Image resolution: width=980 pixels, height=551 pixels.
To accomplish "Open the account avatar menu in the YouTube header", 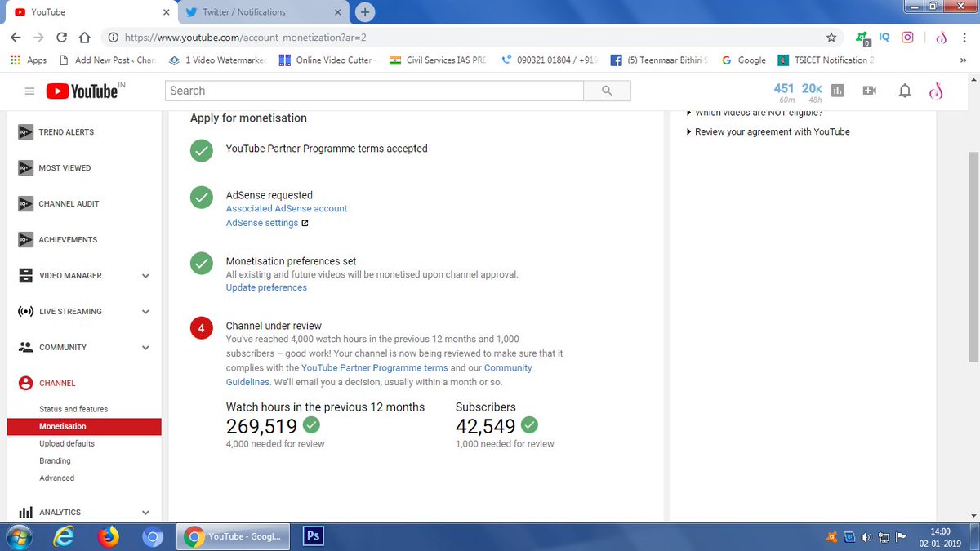I will click(937, 91).
